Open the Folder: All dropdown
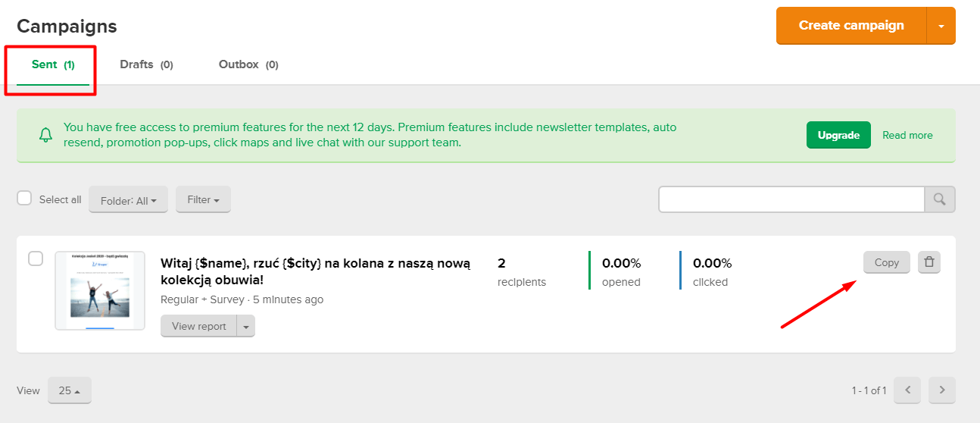 coord(128,200)
